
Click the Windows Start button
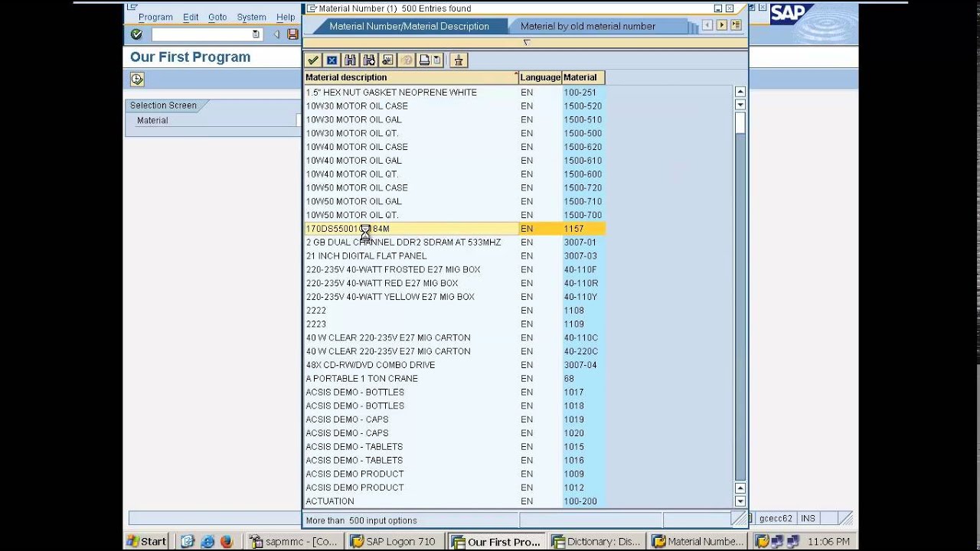click(147, 541)
